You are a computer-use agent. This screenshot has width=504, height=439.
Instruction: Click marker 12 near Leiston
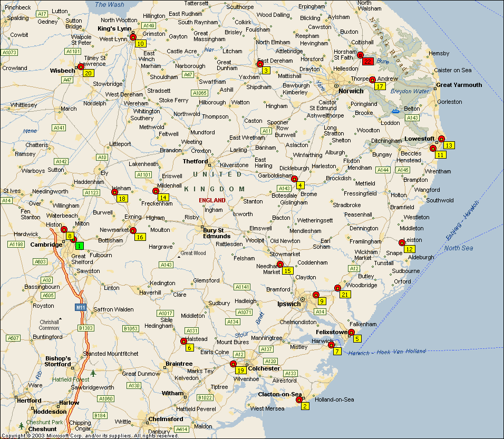[x=409, y=249]
